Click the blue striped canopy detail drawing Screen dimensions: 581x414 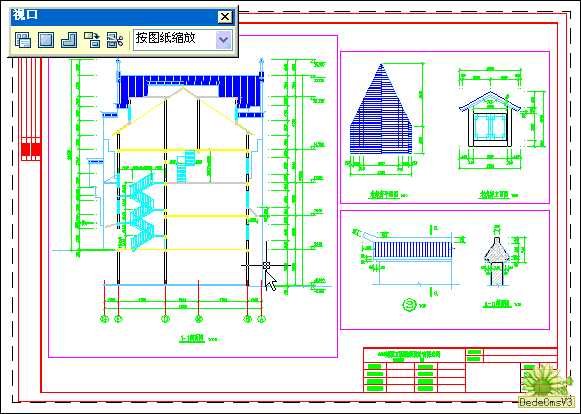tap(413, 250)
